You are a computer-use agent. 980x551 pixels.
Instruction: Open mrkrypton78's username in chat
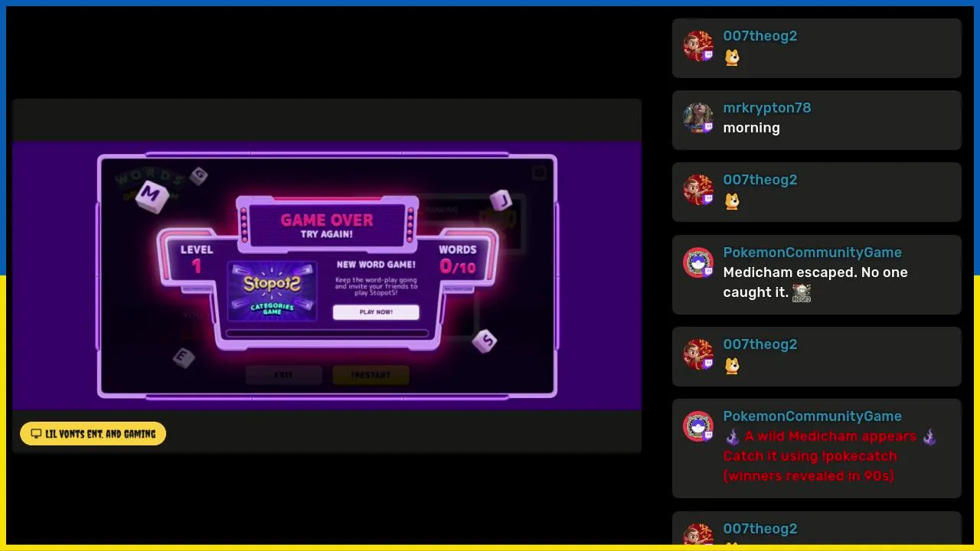(767, 108)
